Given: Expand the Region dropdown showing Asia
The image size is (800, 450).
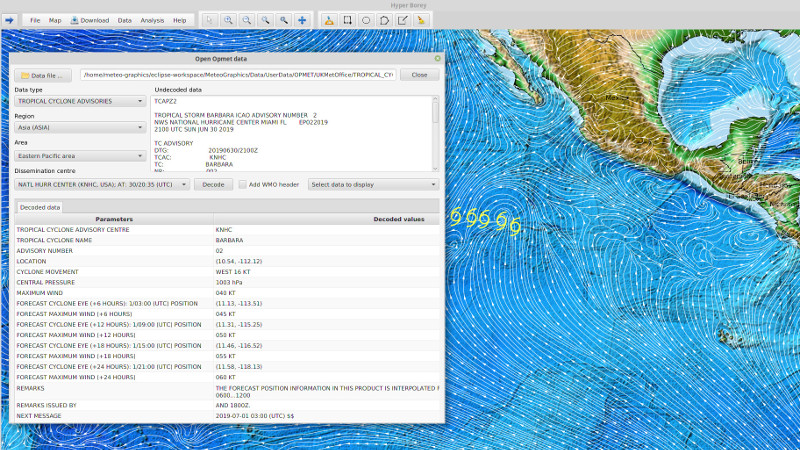Looking at the screenshot, I should (80, 128).
